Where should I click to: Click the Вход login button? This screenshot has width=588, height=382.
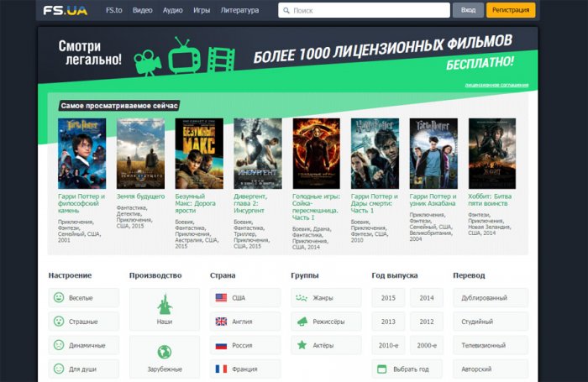[468, 10]
